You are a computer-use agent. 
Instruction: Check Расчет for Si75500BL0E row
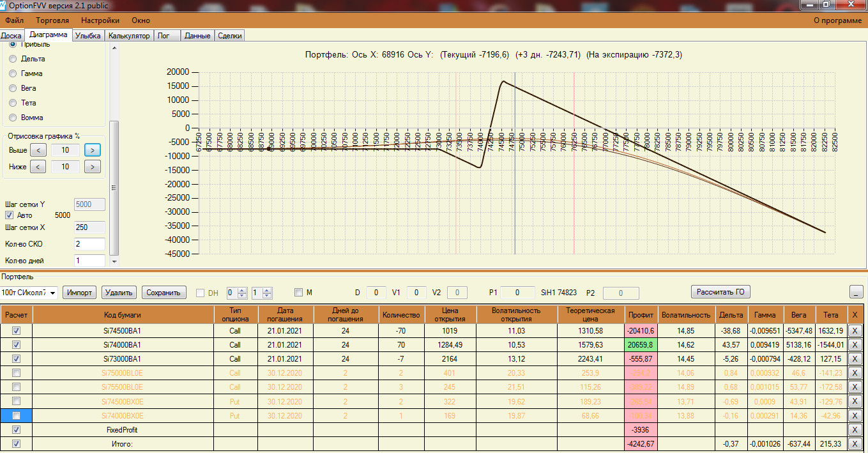(17, 387)
